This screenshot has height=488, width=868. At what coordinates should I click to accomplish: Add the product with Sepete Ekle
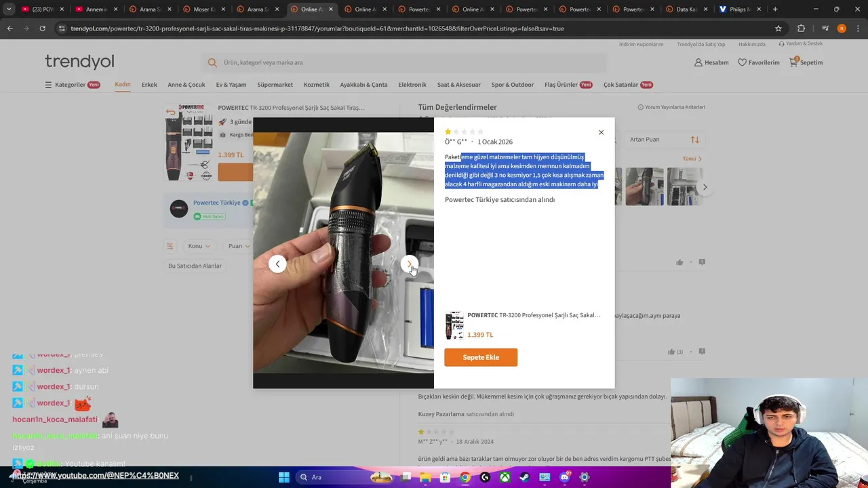pyautogui.click(x=481, y=357)
